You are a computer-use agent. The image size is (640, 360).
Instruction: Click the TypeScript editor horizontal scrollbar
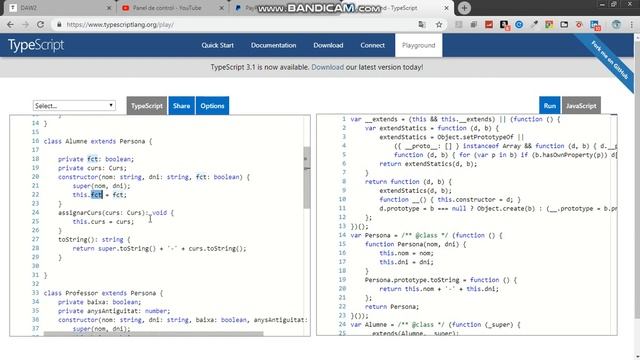(153, 334)
